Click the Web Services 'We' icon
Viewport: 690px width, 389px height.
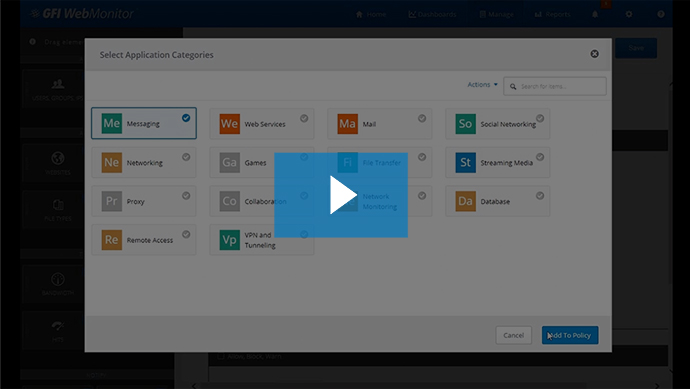pos(230,124)
